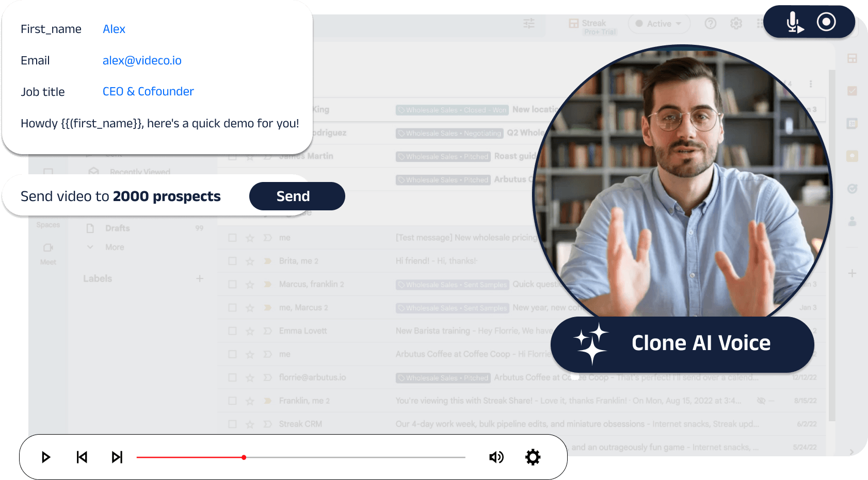Play the video with the play icon
Viewport: 868px width, 480px height.
tap(46, 457)
